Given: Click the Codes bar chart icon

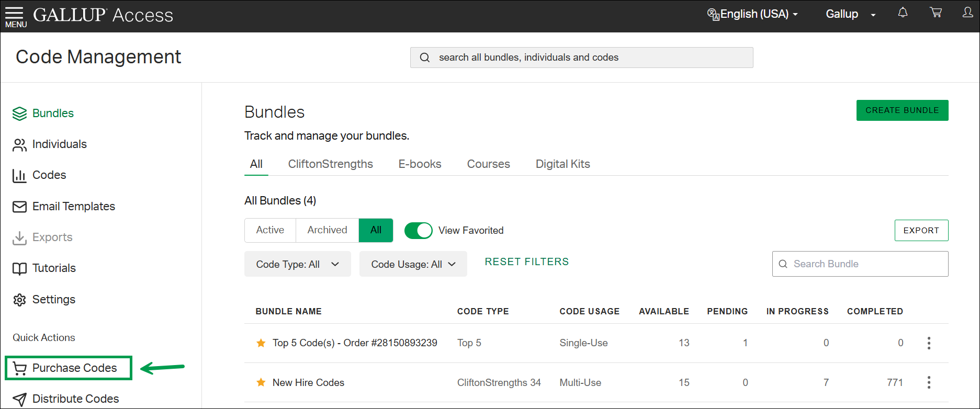Looking at the screenshot, I should 19,176.
